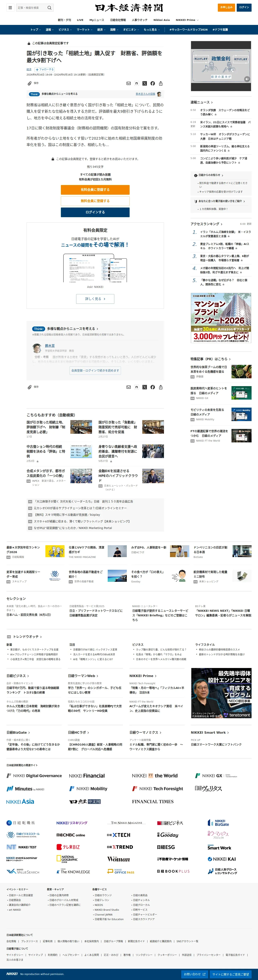The image size is (258, 980).
Task: Click blue ログインする button
Action: (95, 212)
